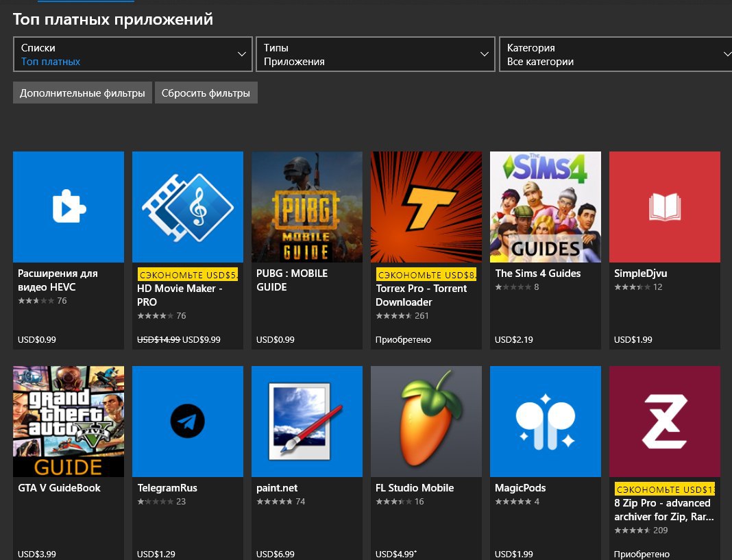This screenshot has width=732, height=560.
Task: Click the TelegramRus USD$1.29 price
Action: [156, 554]
